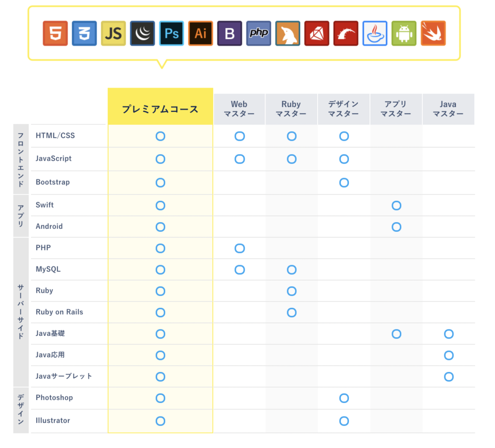Select the yellow JS JavaScript icon
This screenshot has height=448, width=495.
click(x=113, y=33)
